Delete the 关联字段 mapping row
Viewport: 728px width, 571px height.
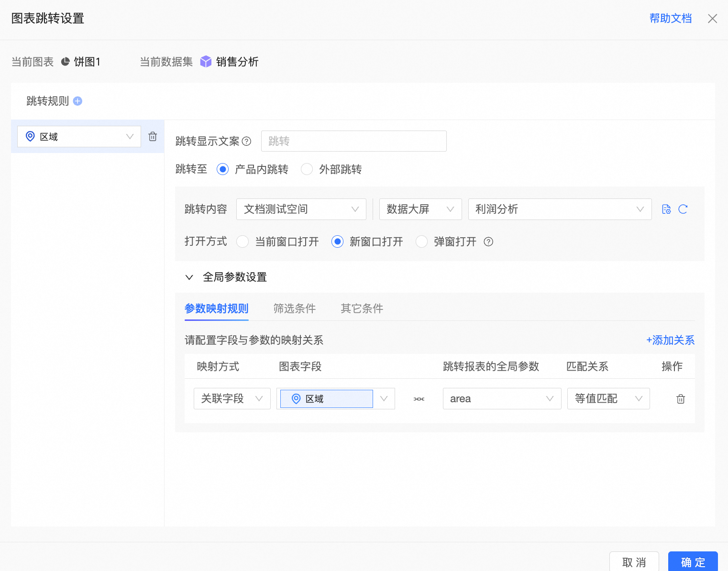point(681,399)
